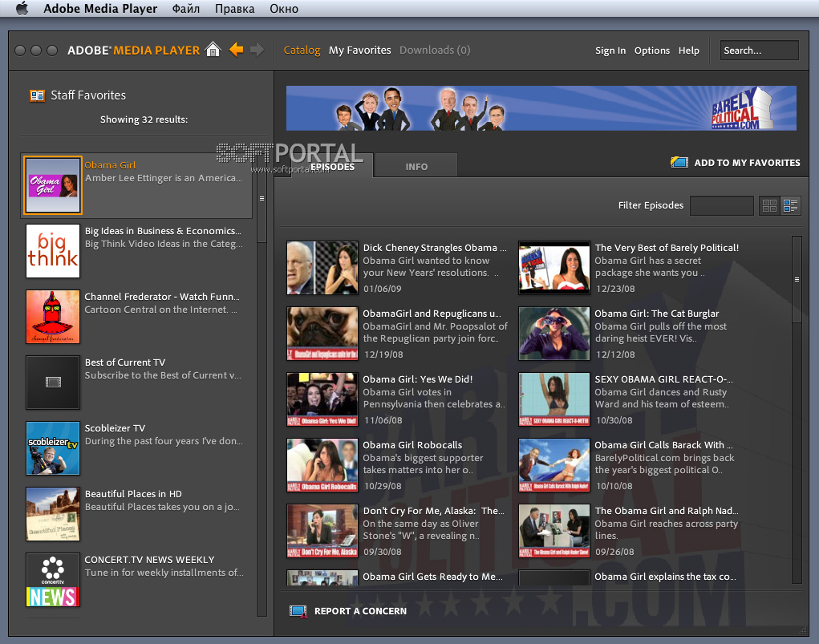Select the Obama Girl show thumbnail
Viewport: 819px width, 644px height.
[x=53, y=185]
